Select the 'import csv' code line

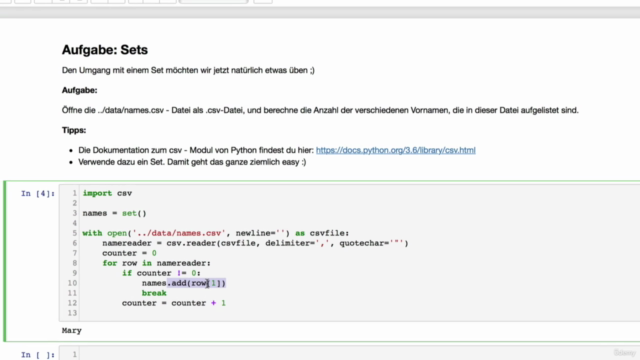[107, 193]
